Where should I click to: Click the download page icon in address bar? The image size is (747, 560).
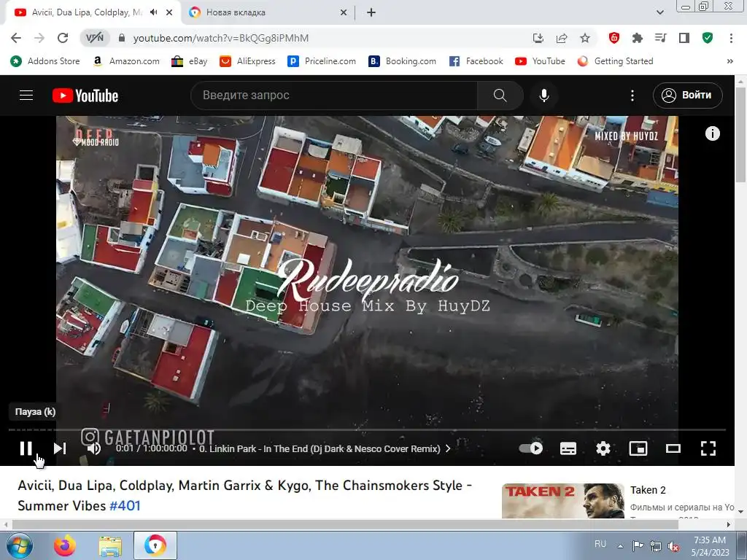coord(538,38)
